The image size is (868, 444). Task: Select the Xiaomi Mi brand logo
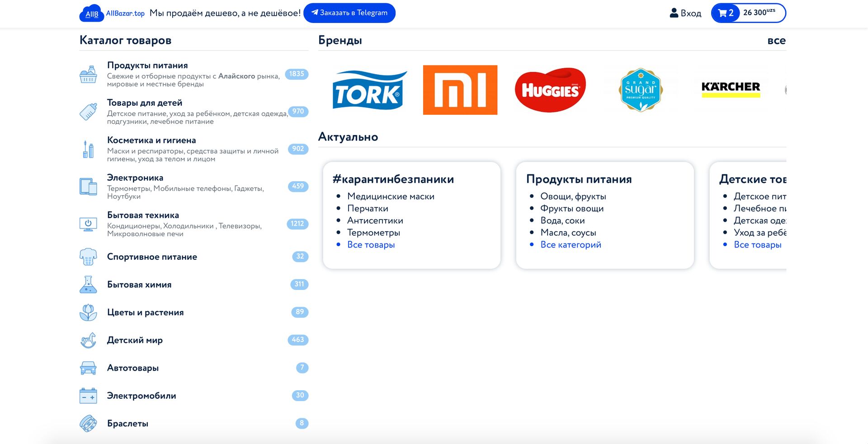pos(460,90)
